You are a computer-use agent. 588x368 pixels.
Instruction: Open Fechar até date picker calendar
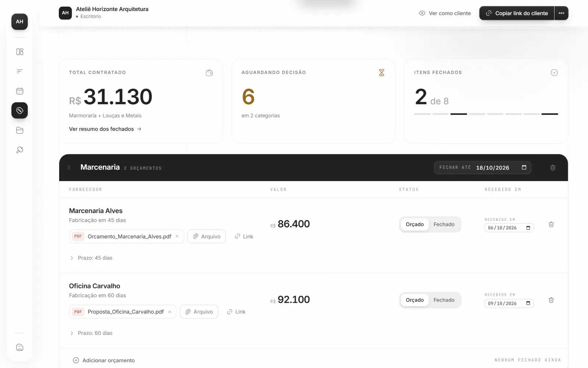click(524, 167)
